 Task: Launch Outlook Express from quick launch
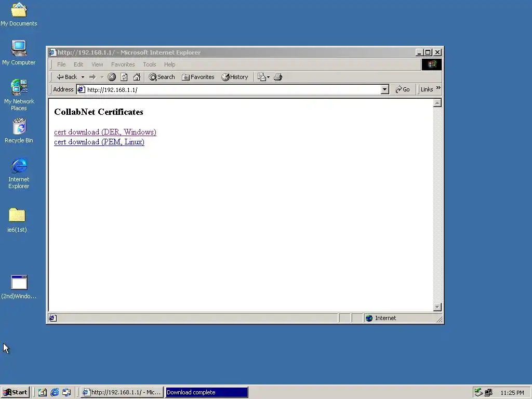66,392
